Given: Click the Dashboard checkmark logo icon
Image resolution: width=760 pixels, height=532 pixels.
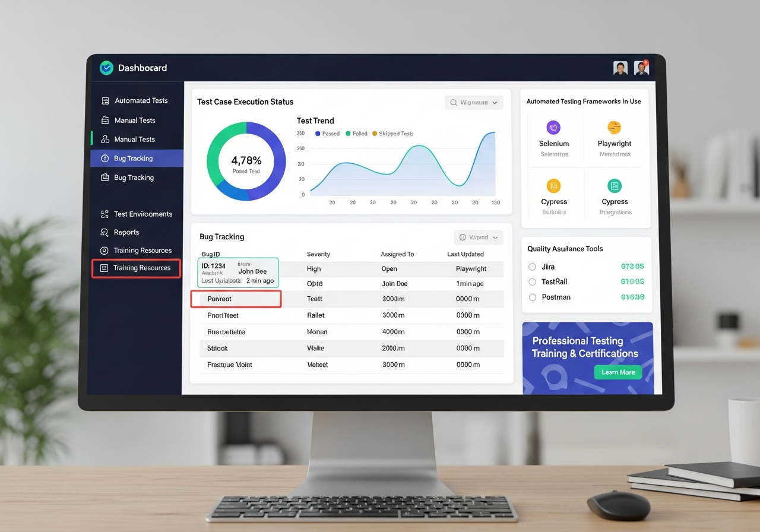Looking at the screenshot, I should click(x=106, y=68).
